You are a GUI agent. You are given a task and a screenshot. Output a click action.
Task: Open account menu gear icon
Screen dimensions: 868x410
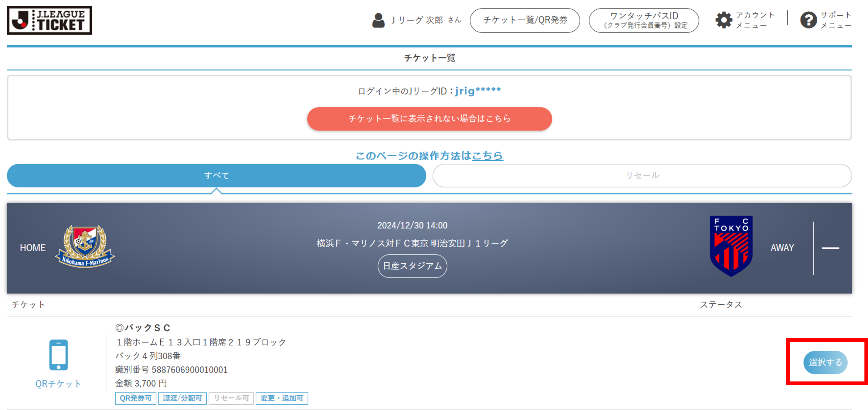tap(724, 20)
